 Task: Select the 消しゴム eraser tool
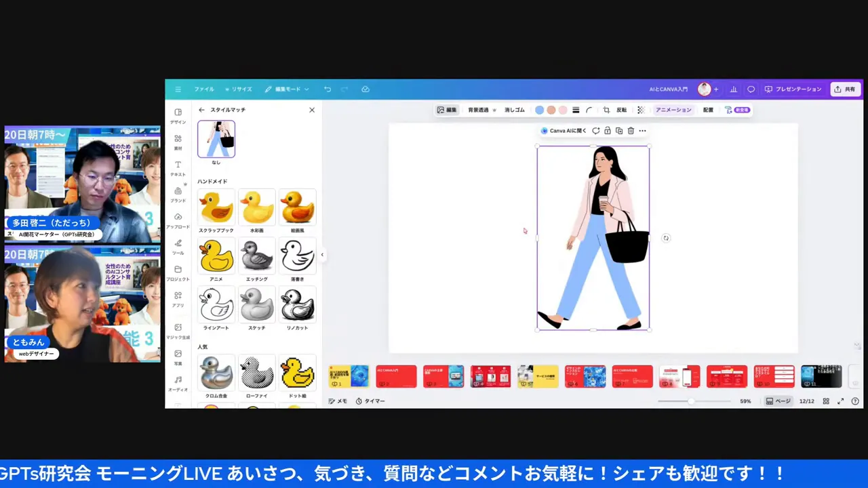pos(515,110)
